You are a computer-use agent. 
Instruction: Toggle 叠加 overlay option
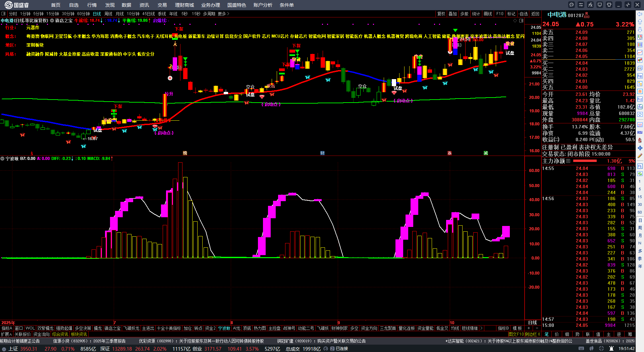click(x=453, y=14)
